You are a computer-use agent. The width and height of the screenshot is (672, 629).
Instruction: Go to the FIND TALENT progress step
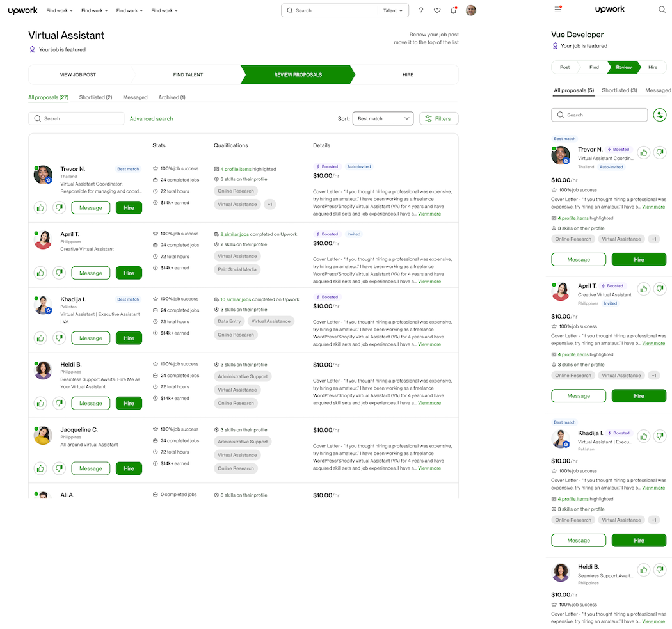coord(188,75)
